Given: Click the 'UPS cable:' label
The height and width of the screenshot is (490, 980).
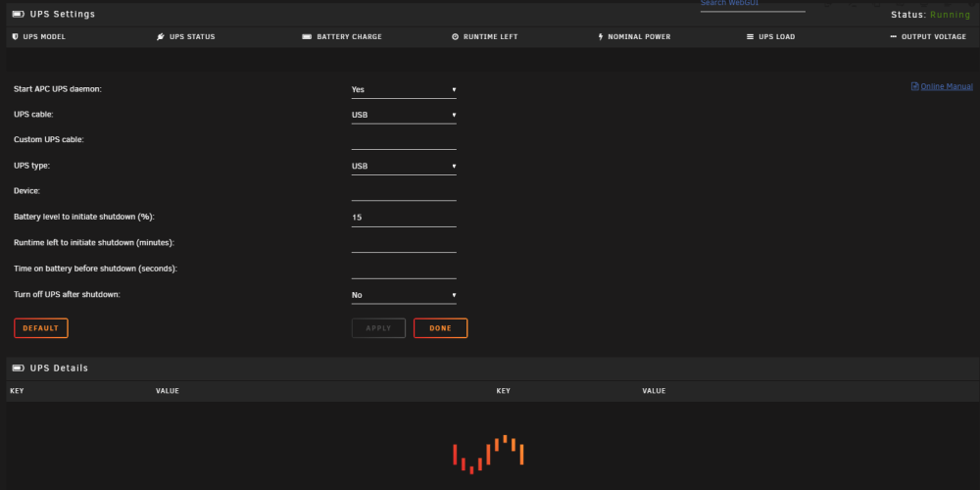Looking at the screenshot, I should [33, 115].
